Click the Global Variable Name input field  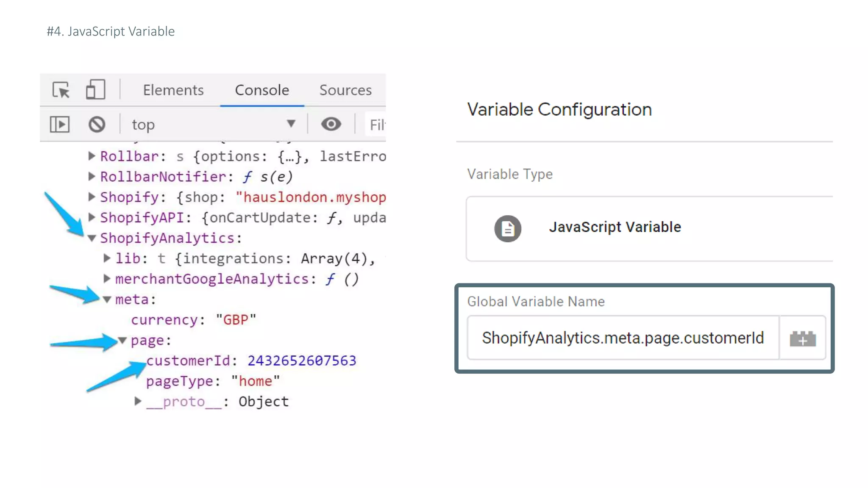(x=623, y=338)
